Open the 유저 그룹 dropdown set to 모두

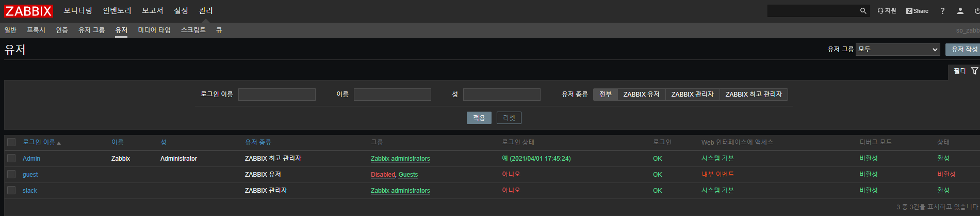click(x=898, y=50)
